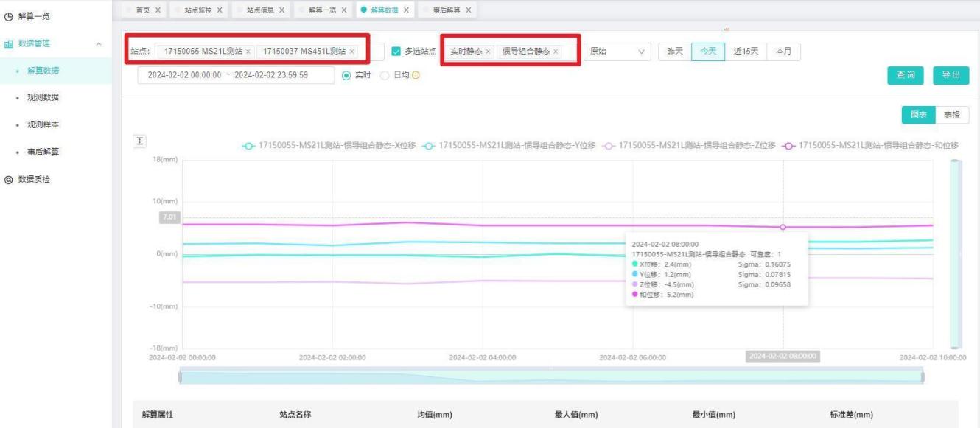The height and width of the screenshot is (428, 980).
Task: Click the 数据质检 icon in sidebar
Action: tap(9, 179)
